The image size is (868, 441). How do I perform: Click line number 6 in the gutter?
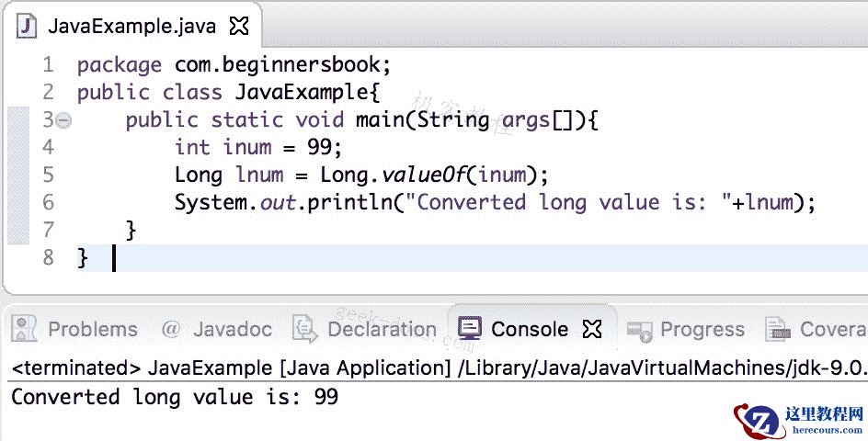point(48,202)
